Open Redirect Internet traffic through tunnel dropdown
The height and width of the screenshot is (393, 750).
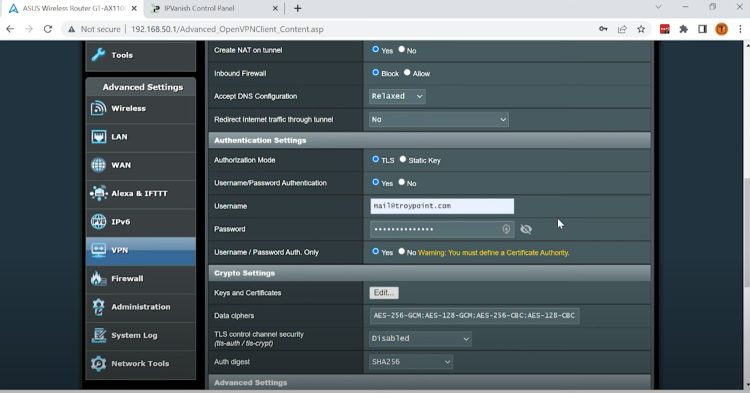pos(439,120)
